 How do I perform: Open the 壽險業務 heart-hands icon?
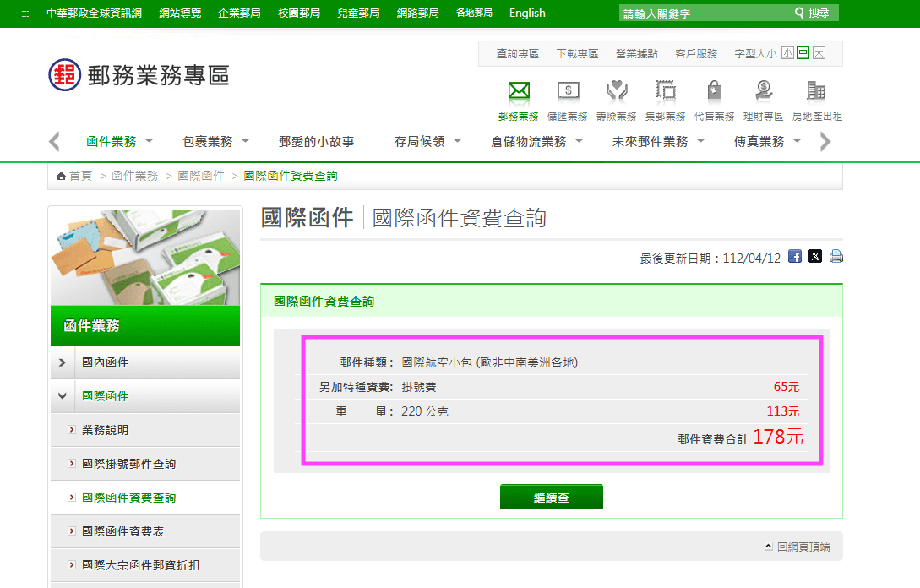(x=617, y=91)
